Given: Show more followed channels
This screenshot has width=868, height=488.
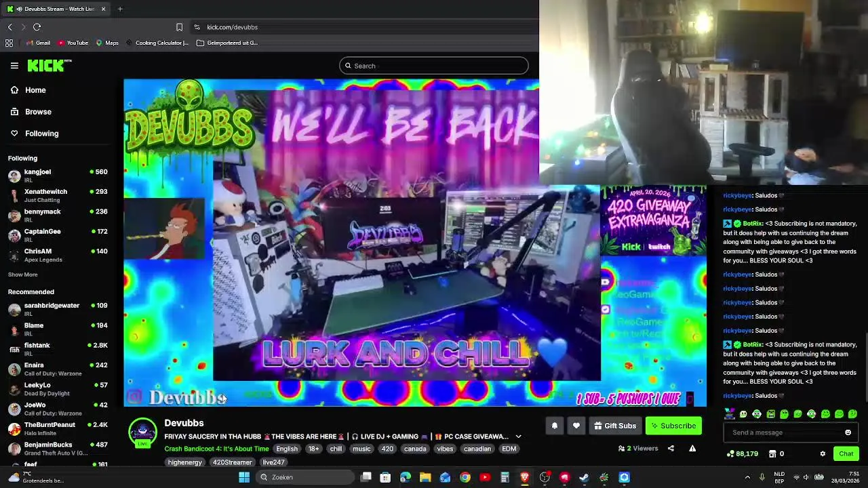Looking at the screenshot, I should coord(22,274).
